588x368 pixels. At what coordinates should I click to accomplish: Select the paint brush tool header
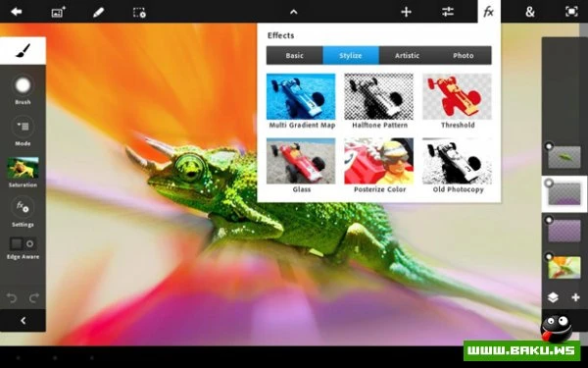tap(23, 50)
